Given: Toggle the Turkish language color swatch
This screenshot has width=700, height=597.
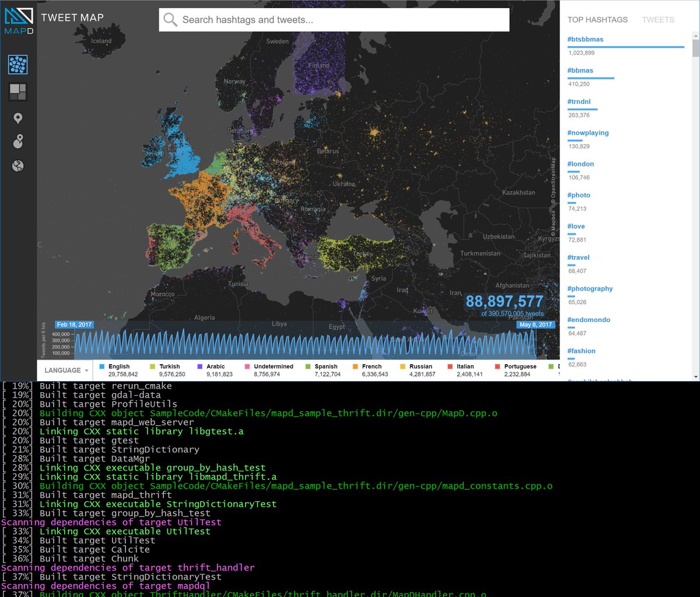Looking at the screenshot, I should coord(153,366).
